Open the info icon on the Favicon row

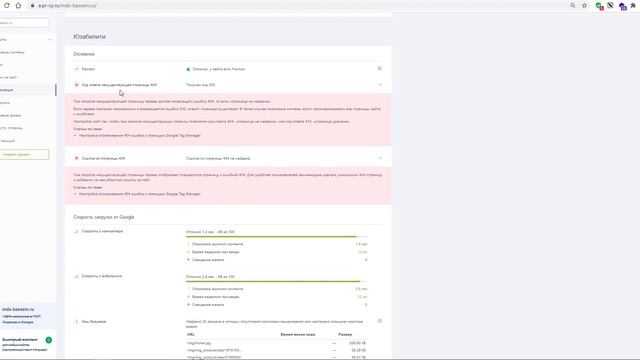point(380,69)
